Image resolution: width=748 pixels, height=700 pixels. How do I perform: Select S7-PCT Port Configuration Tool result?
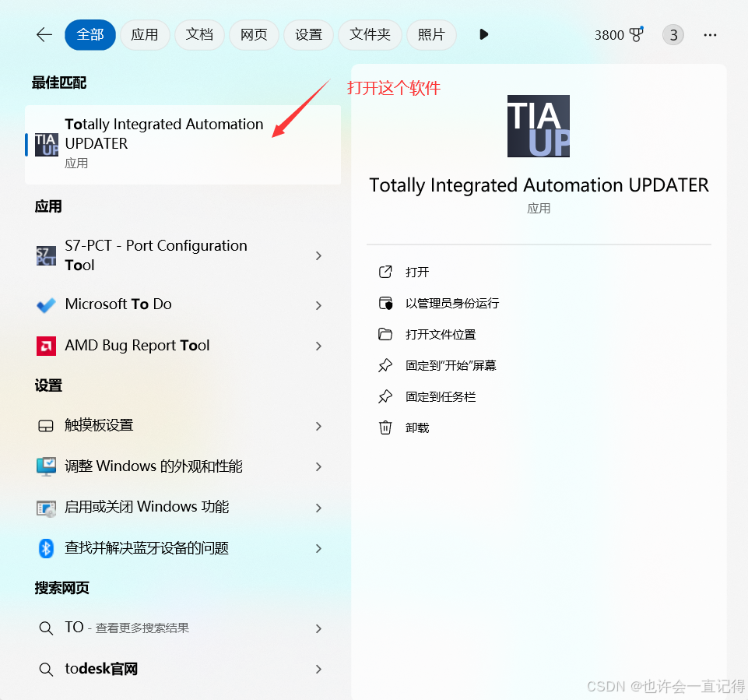click(x=183, y=255)
